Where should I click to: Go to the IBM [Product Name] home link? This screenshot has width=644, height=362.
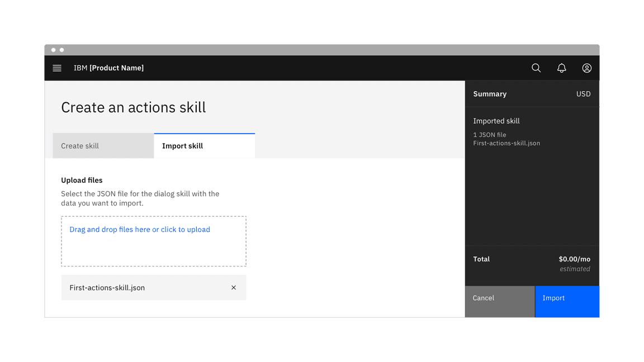[108, 68]
